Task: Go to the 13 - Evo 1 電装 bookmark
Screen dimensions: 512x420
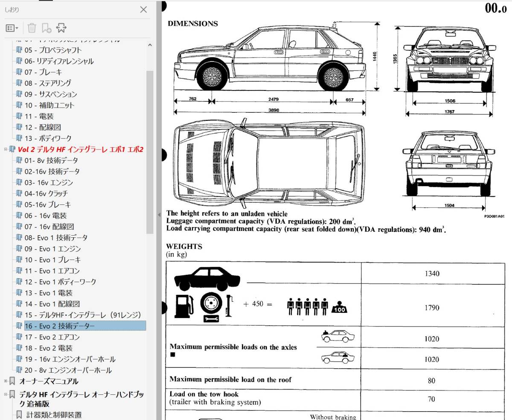Action: point(49,293)
